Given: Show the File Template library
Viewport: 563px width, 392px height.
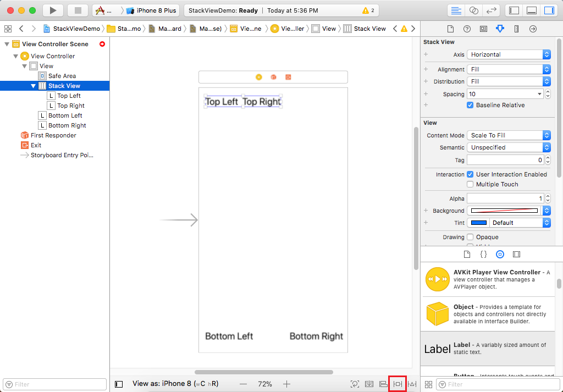Looking at the screenshot, I should 467,255.
